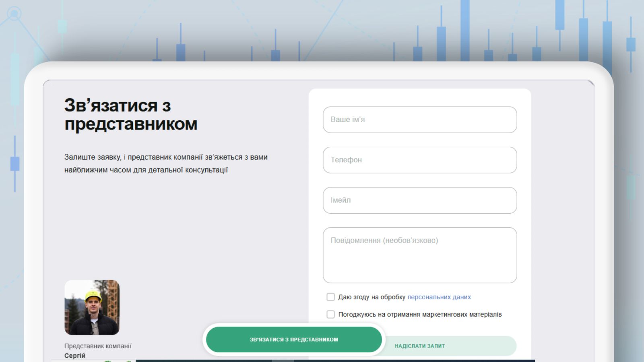Click the "Залиште заявку" description paragraph
The width and height of the screenshot is (644, 362).
click(165, 163)
